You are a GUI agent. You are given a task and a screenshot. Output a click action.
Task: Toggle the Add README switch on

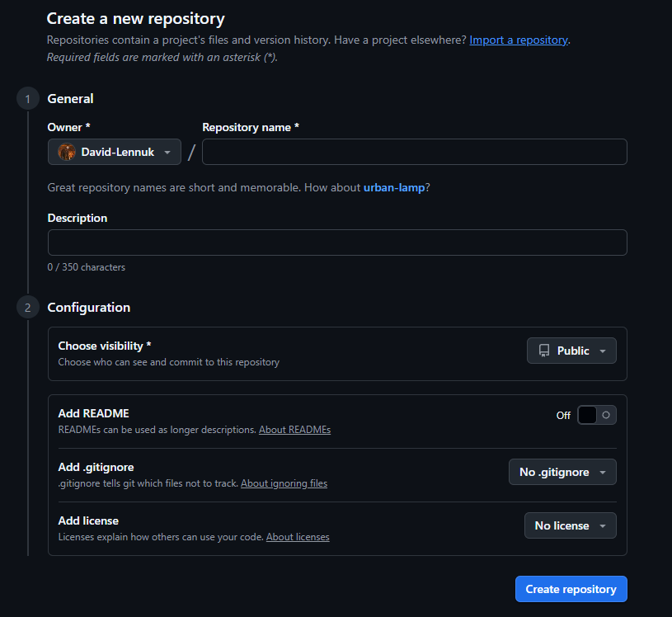[x=596, y=415]
